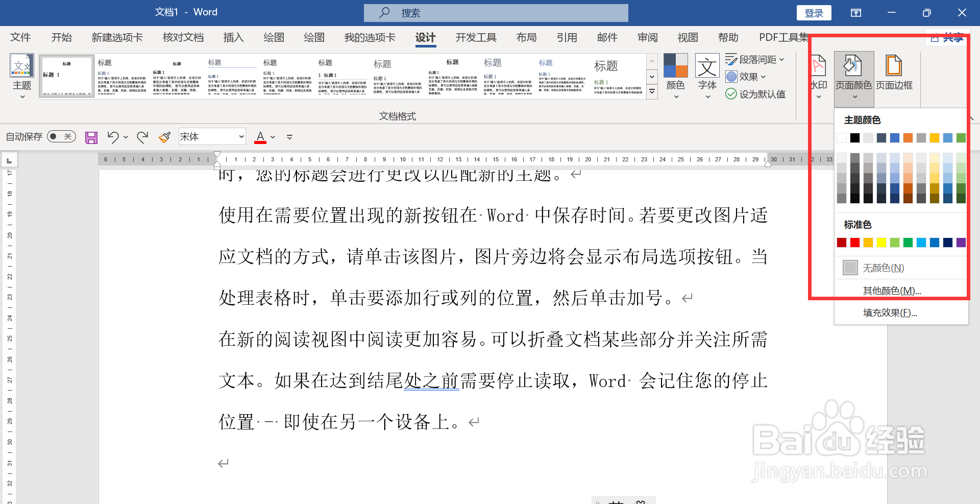Open the Mailings (邮件) tab

(607, 37)
